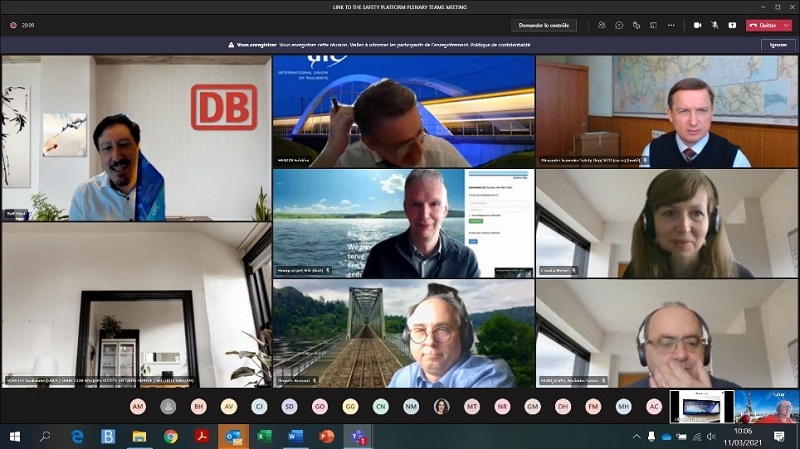This screenshot has width=800, height=449.
Task: Click the red Quitter button
Action: point(764,25)
